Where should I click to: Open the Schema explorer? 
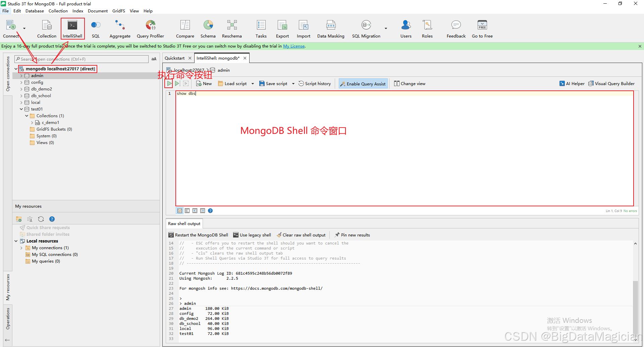(208, 29)
